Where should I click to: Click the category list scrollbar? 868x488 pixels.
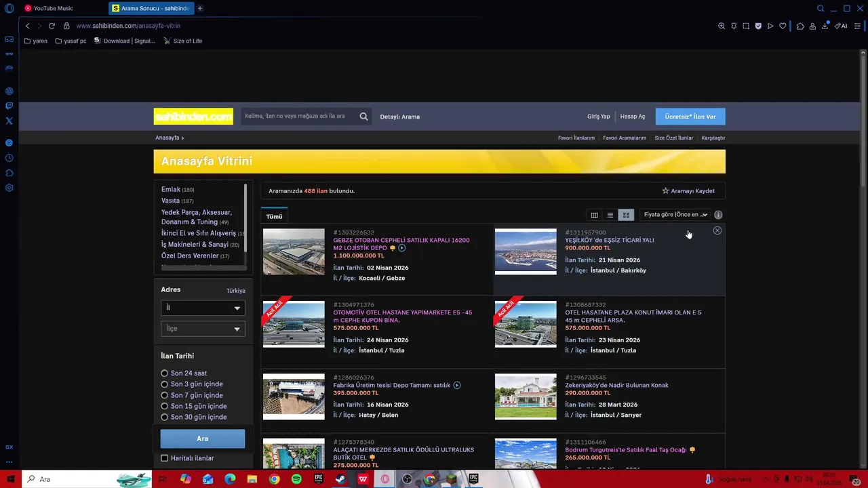click(x=245, y=218)
